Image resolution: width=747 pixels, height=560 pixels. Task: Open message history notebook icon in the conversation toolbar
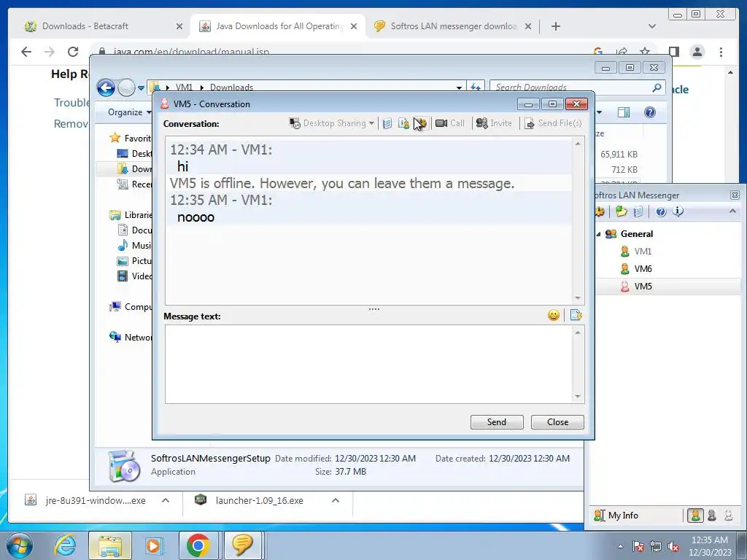coord(387,124)
